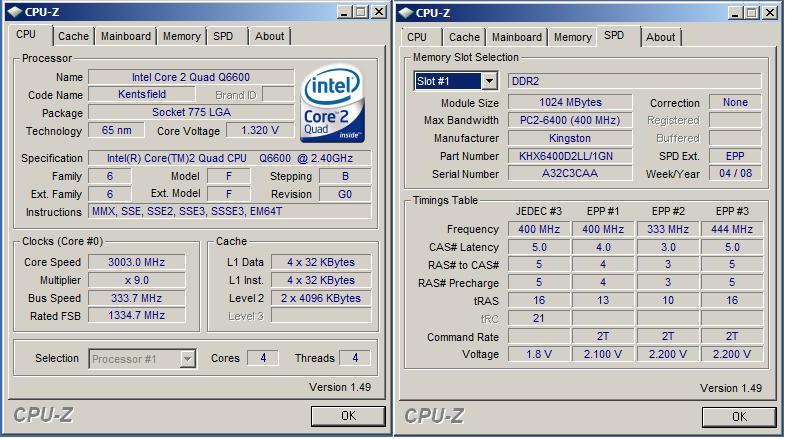The width and height of the screenshot is (787, 439).
Task: Click the empty Buffered field
Action: pos(735,138)
